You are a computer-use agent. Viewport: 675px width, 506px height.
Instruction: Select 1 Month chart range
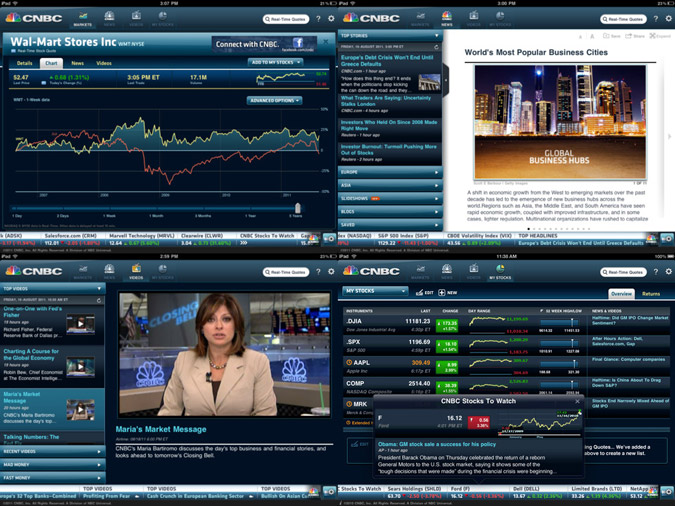(156, 216)
